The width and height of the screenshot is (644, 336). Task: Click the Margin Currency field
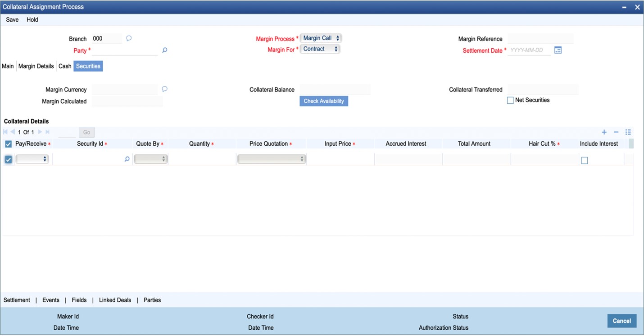coord(125,89)
